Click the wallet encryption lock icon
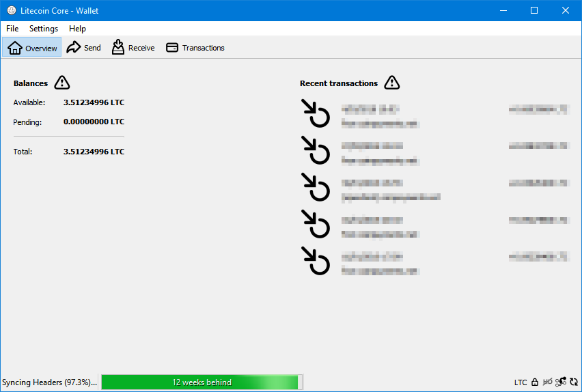The image size is (582, 392). click(x=535, y=382)
